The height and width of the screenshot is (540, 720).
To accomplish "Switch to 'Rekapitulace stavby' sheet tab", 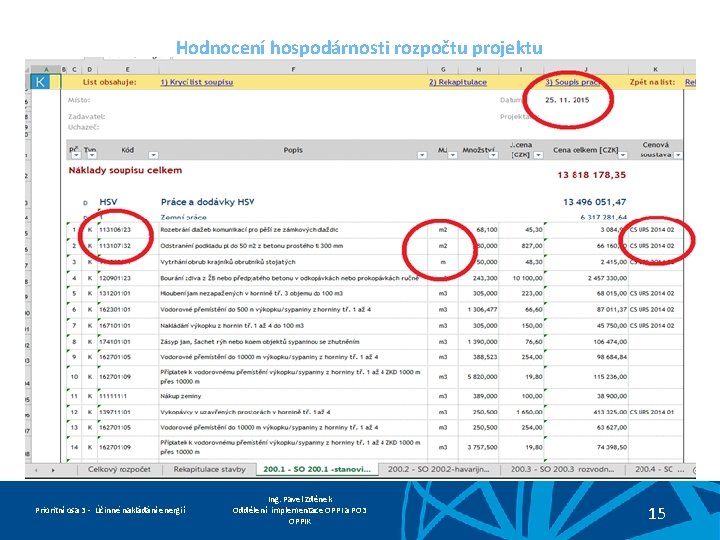I will (209, 469).
